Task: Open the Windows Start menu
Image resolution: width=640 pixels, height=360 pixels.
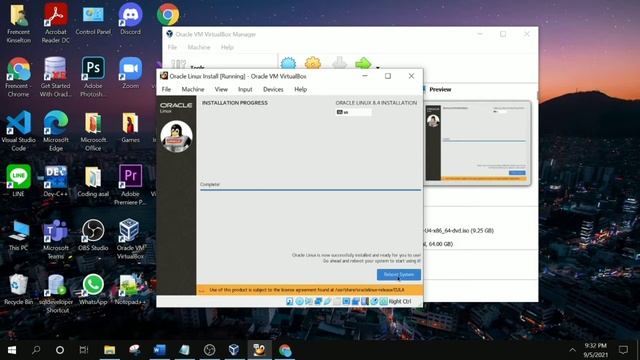Action: tap(12, 350)
